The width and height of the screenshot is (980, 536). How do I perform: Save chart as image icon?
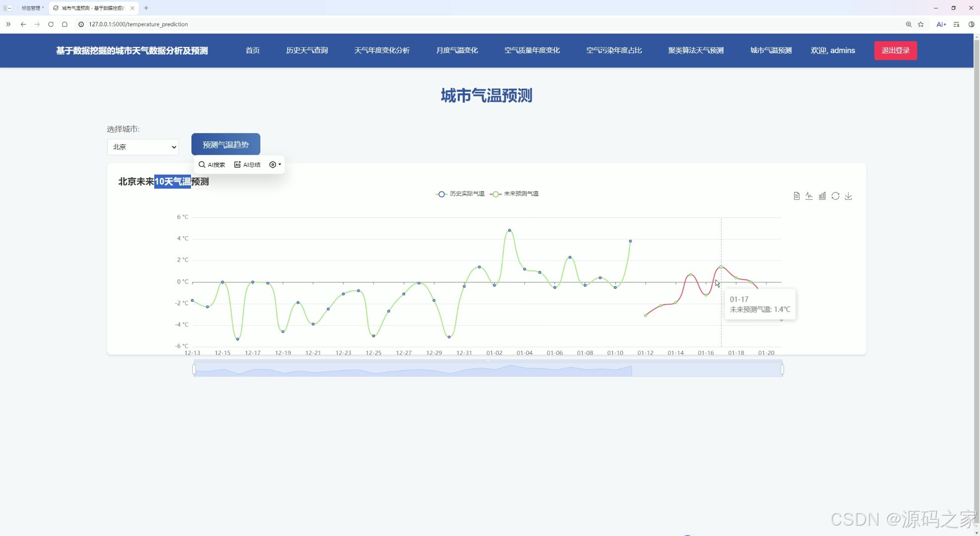tap(849, 196)
